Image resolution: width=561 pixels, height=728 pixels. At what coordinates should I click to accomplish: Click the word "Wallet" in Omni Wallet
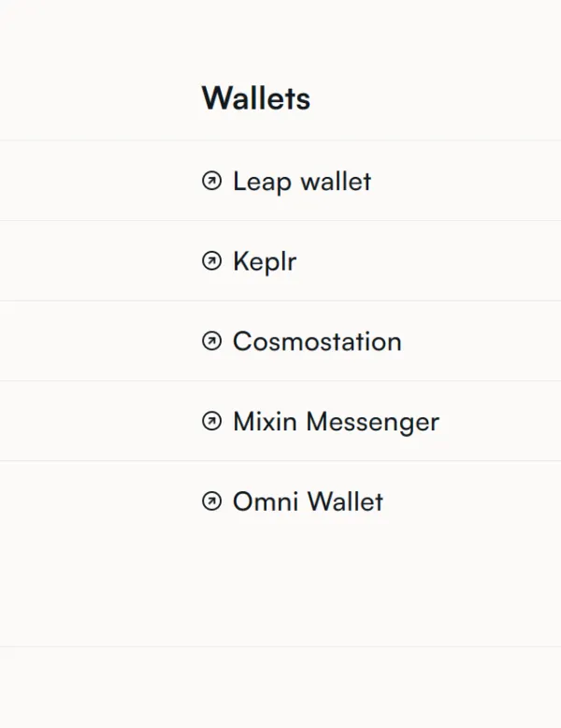point(345,502)
